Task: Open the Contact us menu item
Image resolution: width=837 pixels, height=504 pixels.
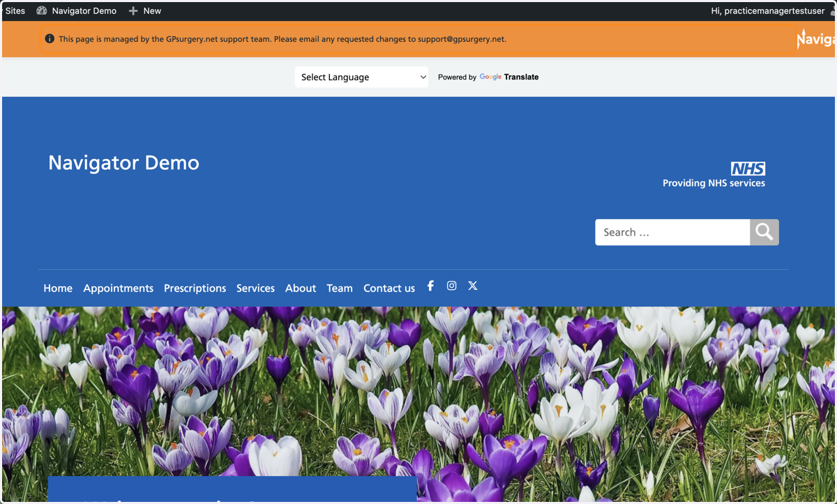Action: pos(389,288)
